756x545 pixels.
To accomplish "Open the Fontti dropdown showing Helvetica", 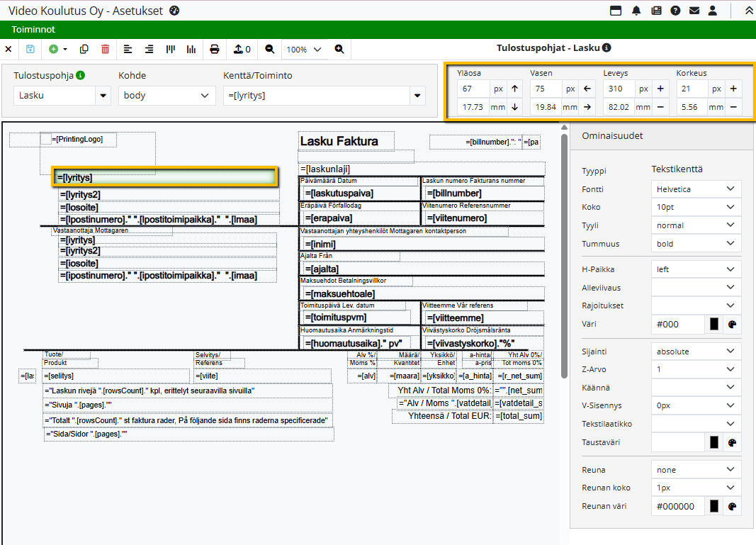I will tap(696, 189).
